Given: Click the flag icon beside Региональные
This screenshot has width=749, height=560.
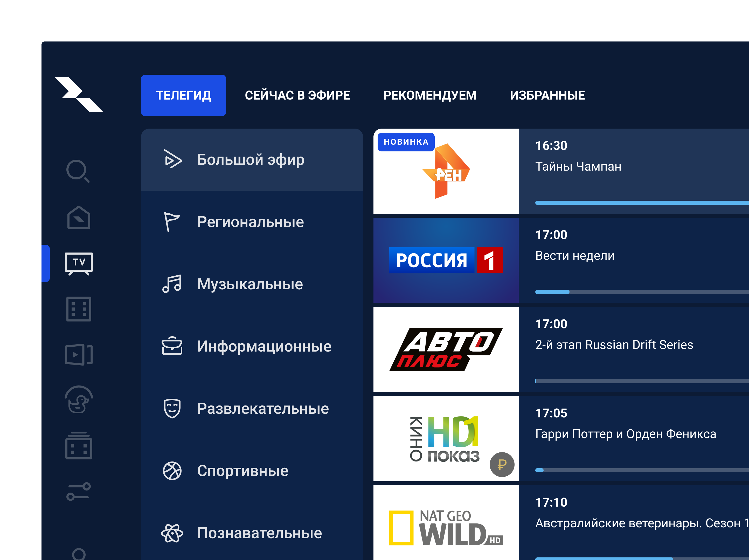Looking at the screenshot, I should tap(172, 222).
